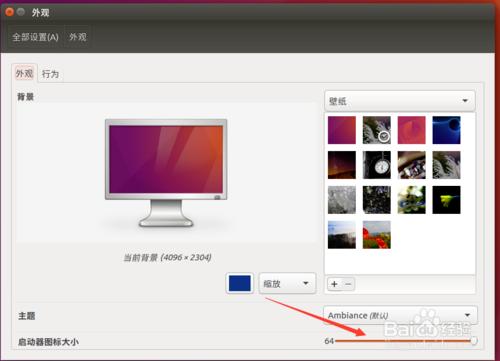The height and width of the screenshot is (361, 500).
Task: Click the launcher icon size slider handle
Action: [473, 341]
